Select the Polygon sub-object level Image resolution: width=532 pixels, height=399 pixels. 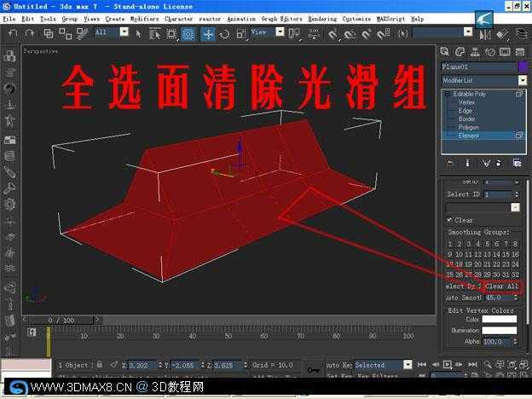(x=469, y=127)
